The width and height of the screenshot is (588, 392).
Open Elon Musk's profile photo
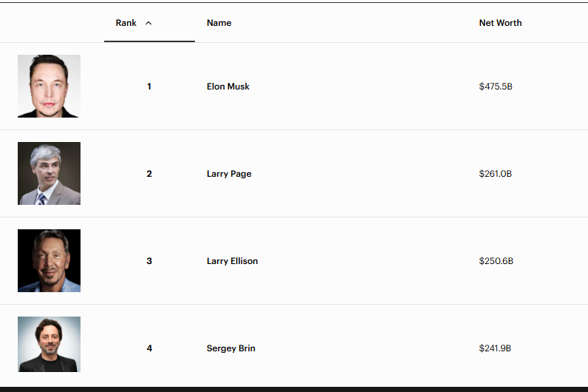[x=49, y=86]
